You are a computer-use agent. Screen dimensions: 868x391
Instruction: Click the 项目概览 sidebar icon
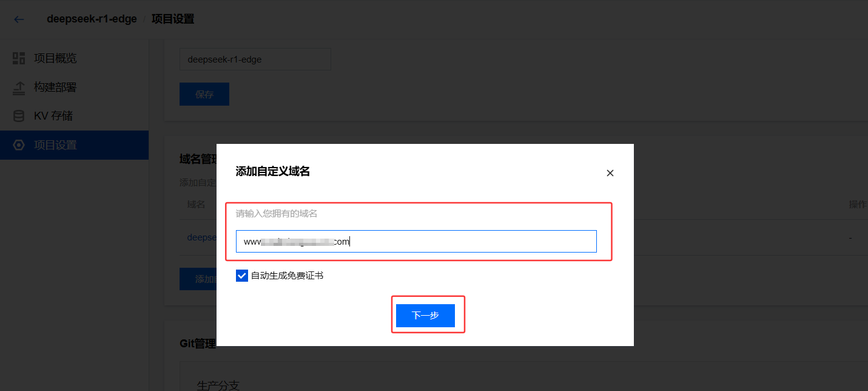tap(19, 58)
